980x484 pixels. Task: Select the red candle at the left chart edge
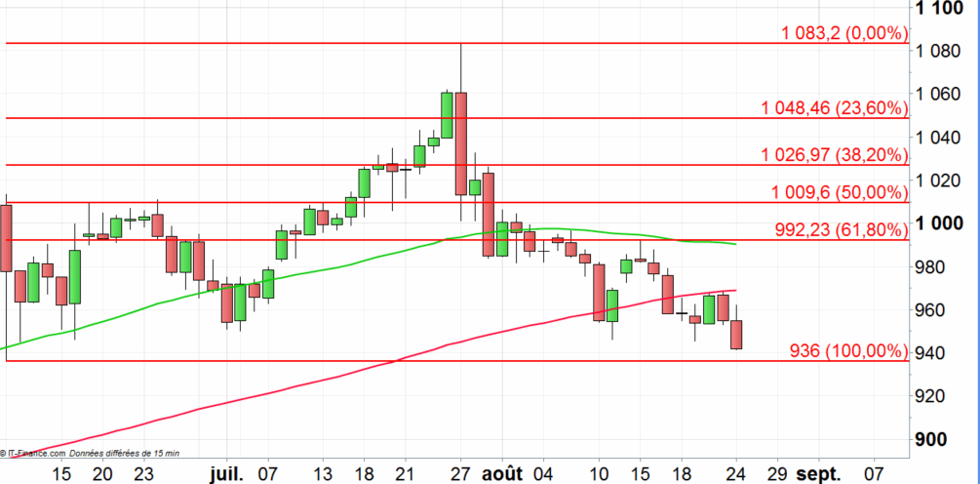coord(6,238)
